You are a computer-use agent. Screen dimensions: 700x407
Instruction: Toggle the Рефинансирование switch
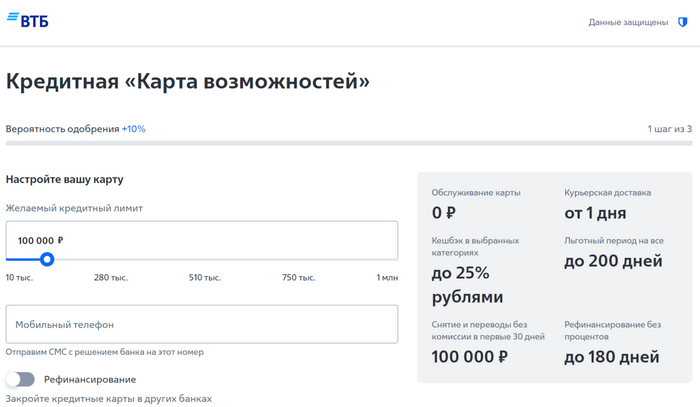coord(20,379)
